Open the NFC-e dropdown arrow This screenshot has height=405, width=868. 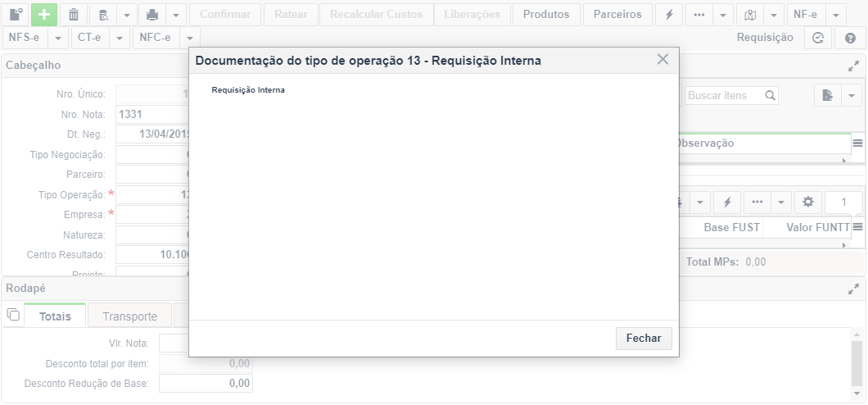click(189, 38)
